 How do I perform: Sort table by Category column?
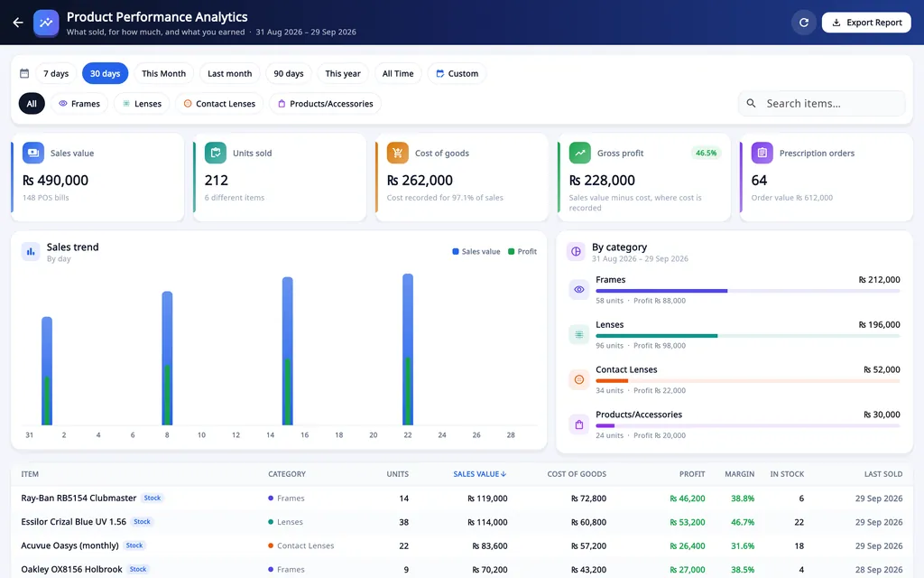tap(287, 474)
